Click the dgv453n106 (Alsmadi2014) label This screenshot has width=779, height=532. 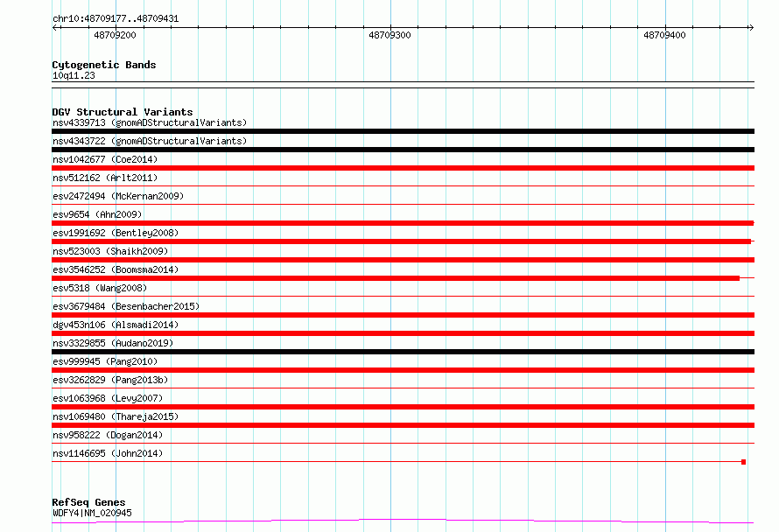click(116, 325)
